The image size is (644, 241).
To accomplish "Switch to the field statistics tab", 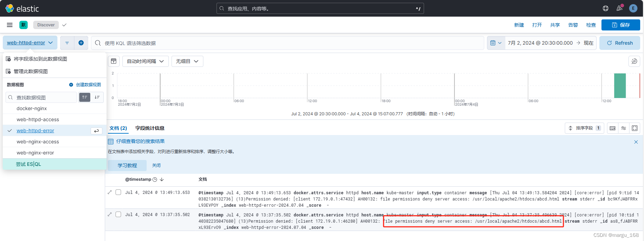I will [x=150, y=128].
